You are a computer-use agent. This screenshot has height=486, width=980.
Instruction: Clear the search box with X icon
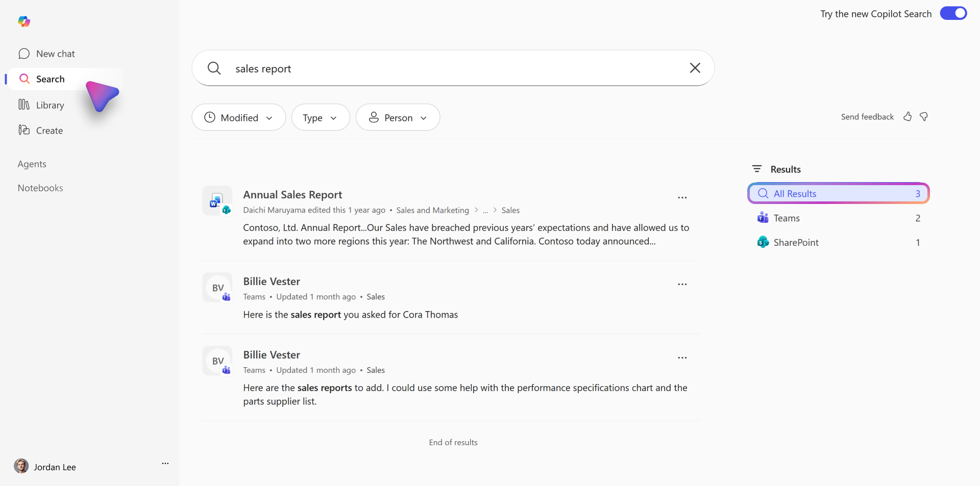695,68
